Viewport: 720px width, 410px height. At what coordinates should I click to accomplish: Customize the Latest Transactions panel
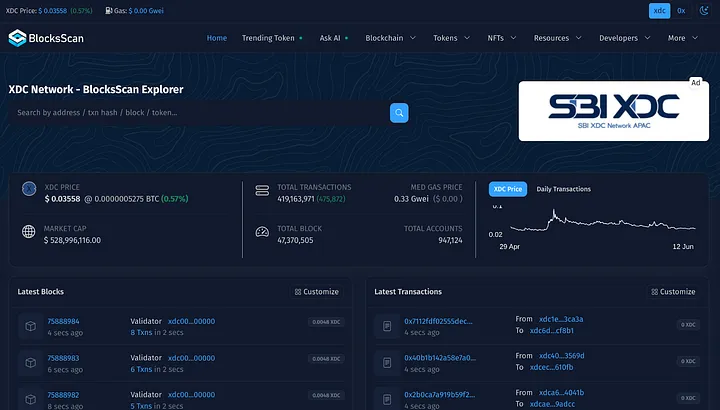point(673,292)
